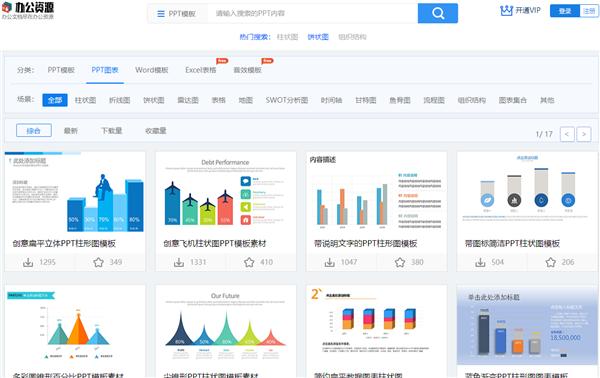
Task: Click title 创意扁平立体PPT柱形图模板
Action: pos(64,243)
